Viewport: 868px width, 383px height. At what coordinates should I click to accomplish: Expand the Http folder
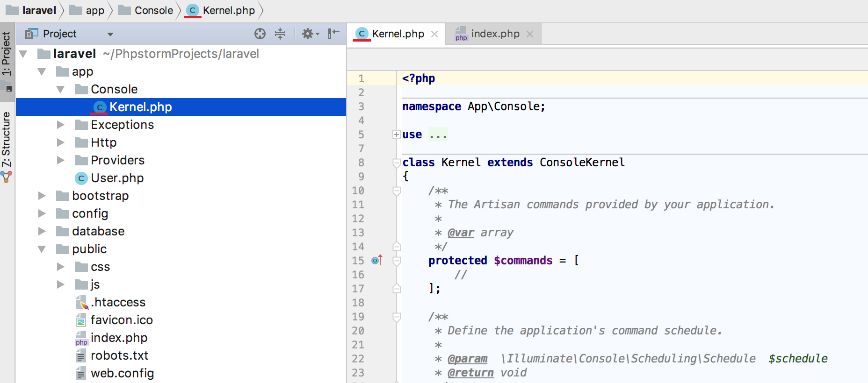click(x=60, y=142)
